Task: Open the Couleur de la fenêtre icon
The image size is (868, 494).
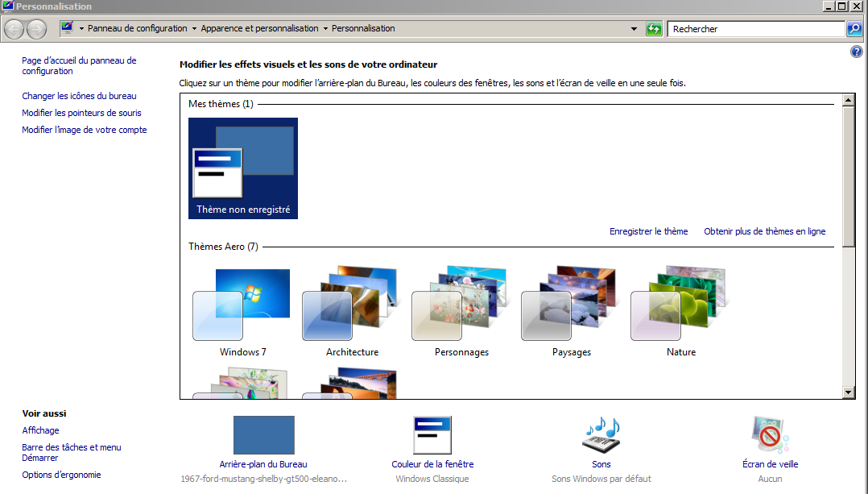Action: coord(432,434)
